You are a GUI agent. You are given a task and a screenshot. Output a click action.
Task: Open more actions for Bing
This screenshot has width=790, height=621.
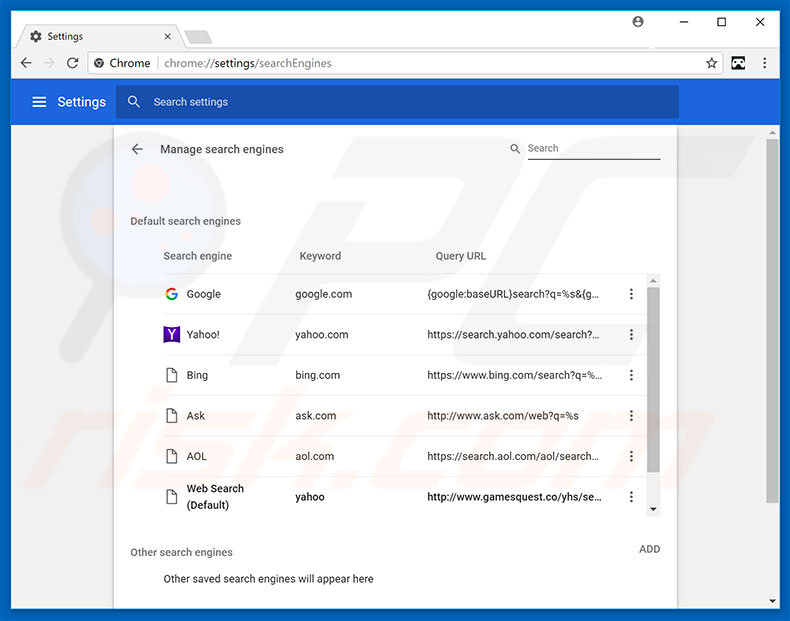pos(631,375)
